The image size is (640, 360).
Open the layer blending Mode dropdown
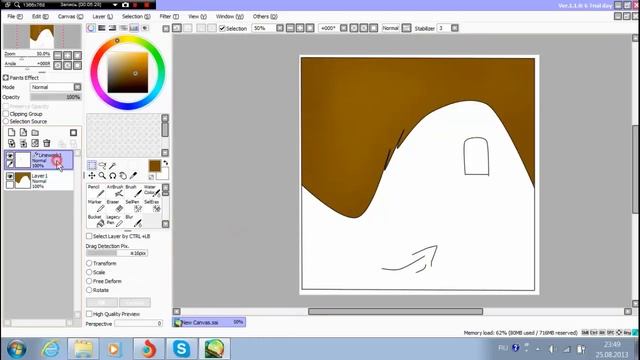tap(77, 87)
